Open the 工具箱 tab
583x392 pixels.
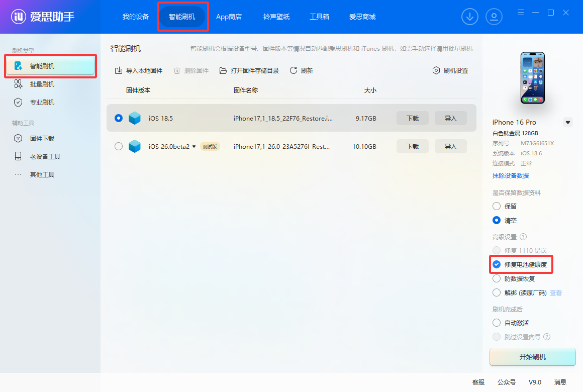[320, 17]
